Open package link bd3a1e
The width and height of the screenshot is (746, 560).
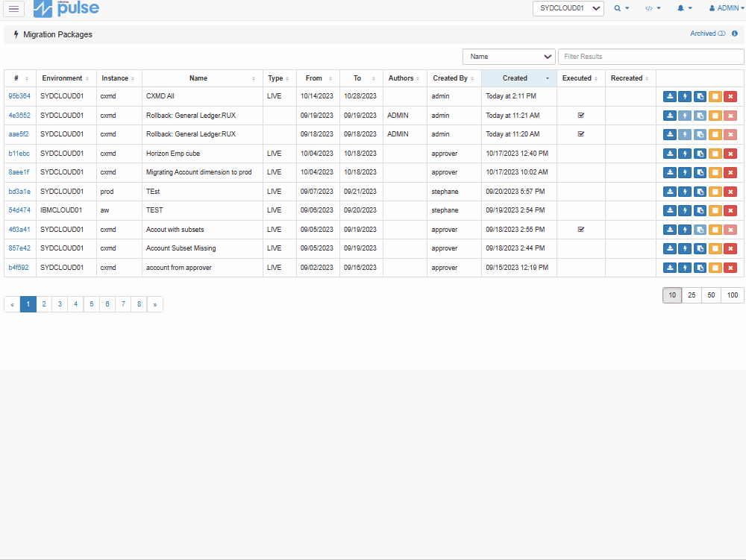(x=19, y=192)
